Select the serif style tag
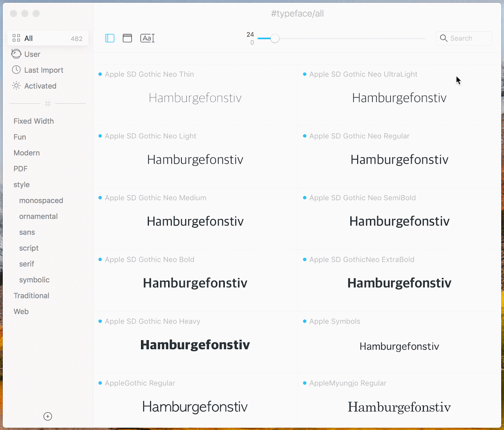 (x=27, y=264)
